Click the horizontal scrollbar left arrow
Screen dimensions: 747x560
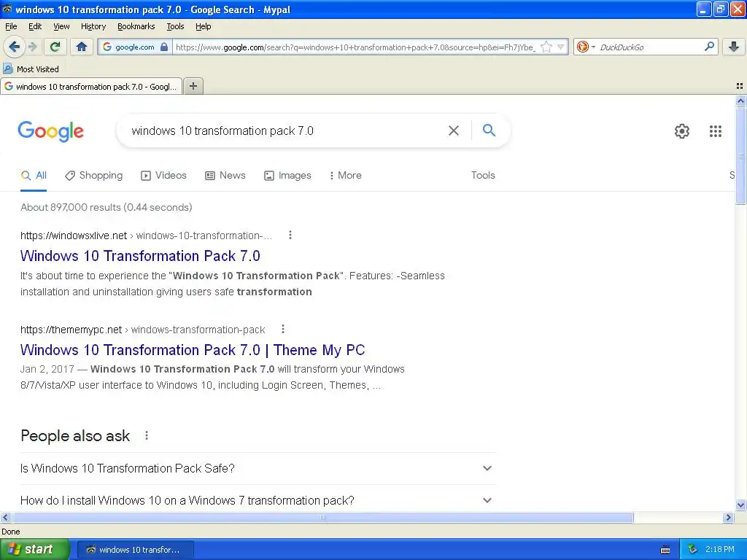coord(5,517)
